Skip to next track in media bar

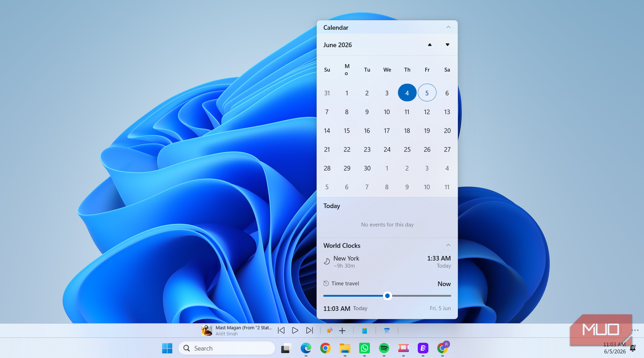coord(310,330)
